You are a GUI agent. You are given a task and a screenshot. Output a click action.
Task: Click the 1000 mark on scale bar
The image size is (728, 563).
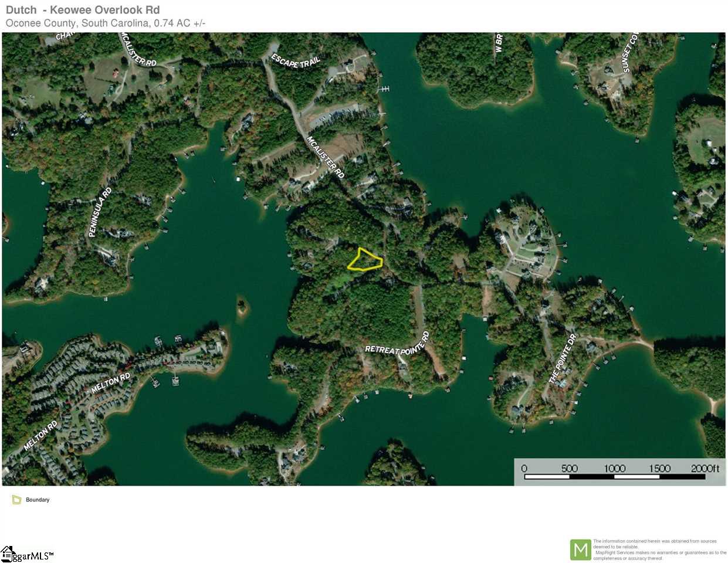(614, 468)
